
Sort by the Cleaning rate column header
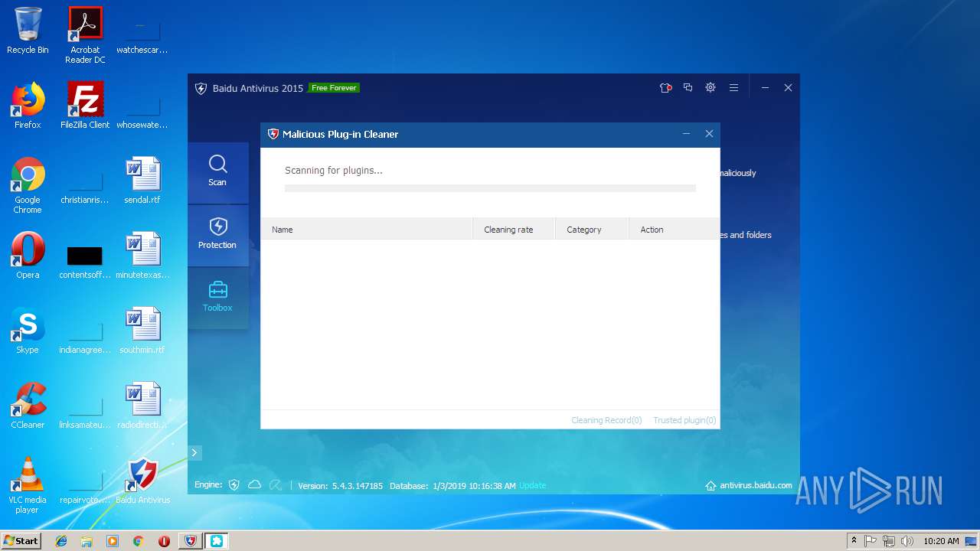click(x=514, y=230)
